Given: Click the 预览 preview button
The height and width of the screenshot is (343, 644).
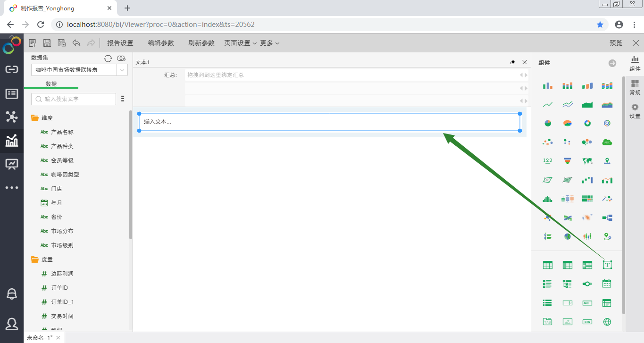Looking at the screenshot, I should (x=616, y=43).
